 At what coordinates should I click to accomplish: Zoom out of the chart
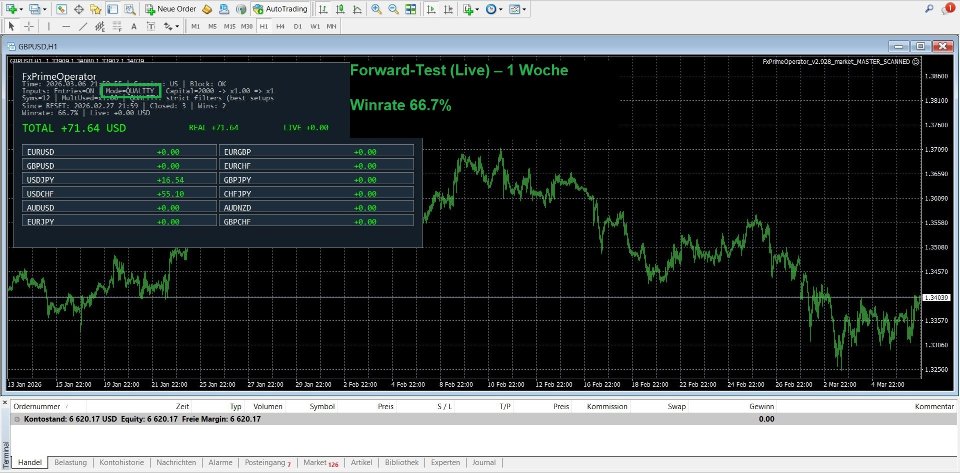click(394, 9)
